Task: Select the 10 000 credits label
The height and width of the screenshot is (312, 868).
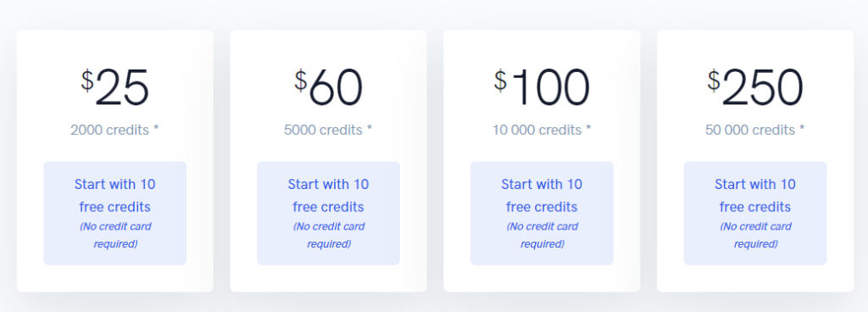Action: click(537, 130)
